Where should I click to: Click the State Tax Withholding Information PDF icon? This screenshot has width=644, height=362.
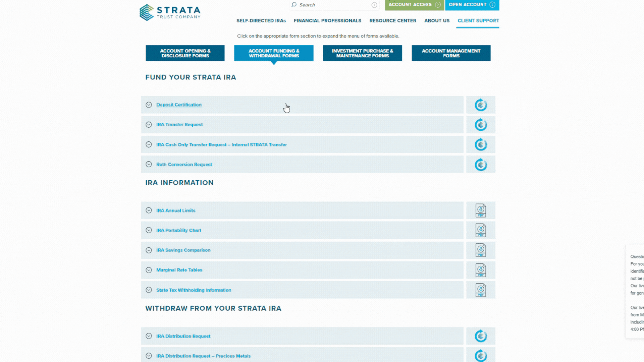[481, 290]
